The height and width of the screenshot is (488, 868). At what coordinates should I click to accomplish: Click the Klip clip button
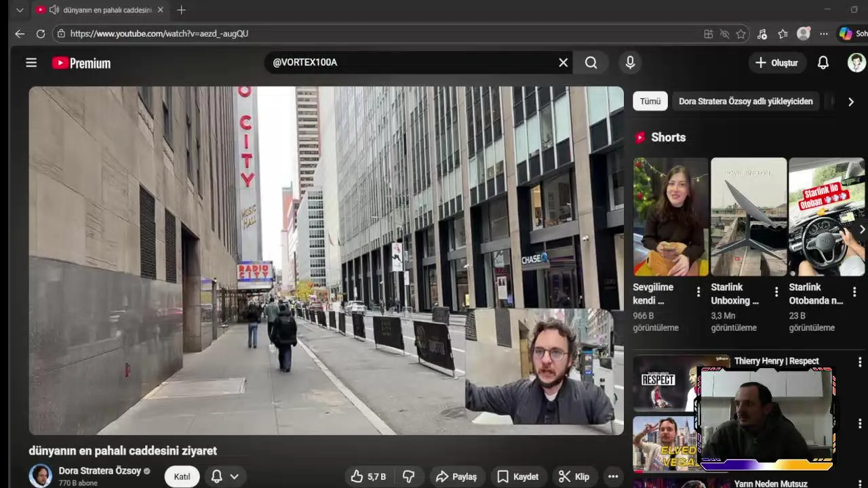pyautogui.click(x=574, y=476)
